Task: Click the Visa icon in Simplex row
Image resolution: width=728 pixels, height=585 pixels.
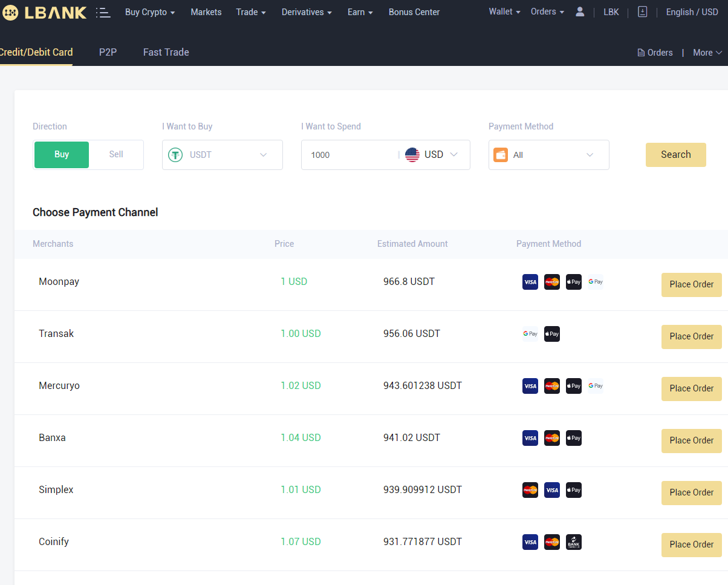Action: (x=552, y=490)
